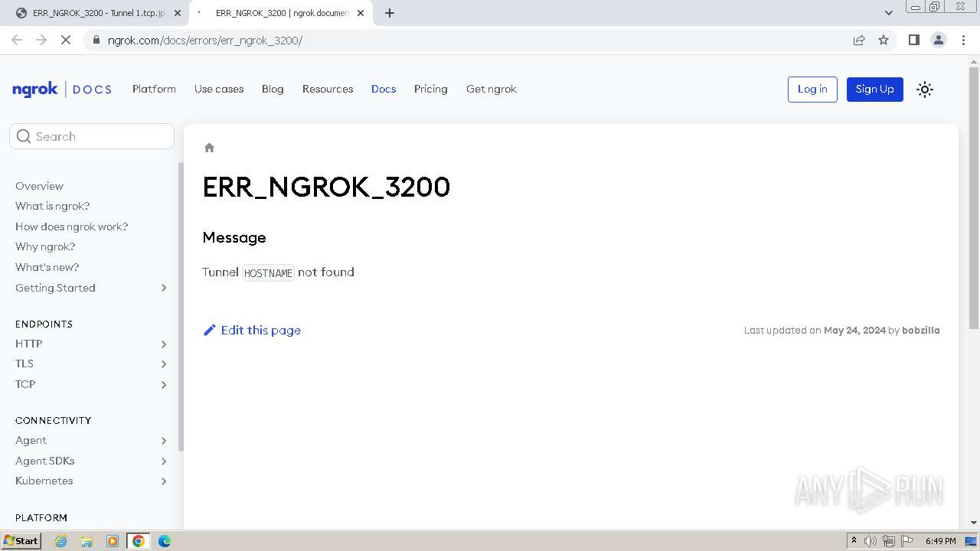The height and width of the screenshot is (551, 980).
Task: Click the page vertical scrollbar thumb
Action: (x=974, y=199)
